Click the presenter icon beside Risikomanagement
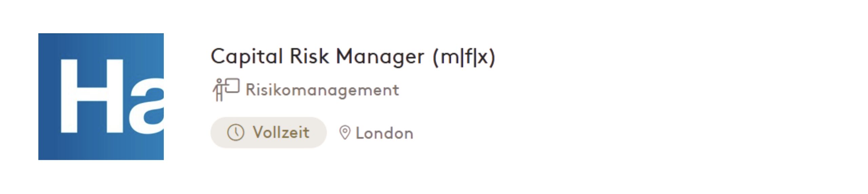 225,89
